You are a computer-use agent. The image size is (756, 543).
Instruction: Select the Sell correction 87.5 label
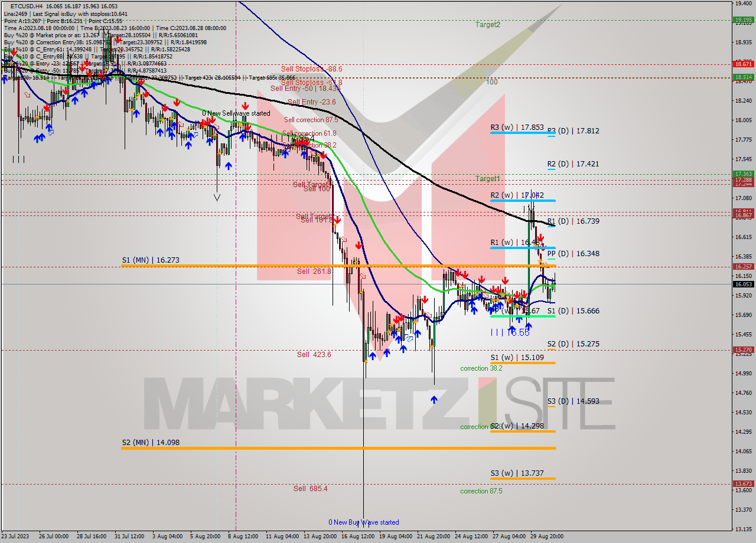click(311, 120)
